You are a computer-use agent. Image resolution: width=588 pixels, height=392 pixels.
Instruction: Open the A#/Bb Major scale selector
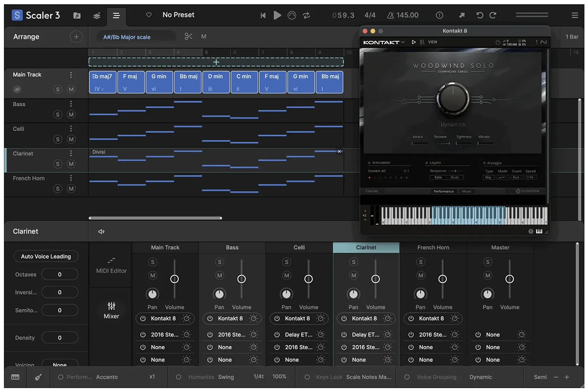pyautogui.click(x=135, y=37)
